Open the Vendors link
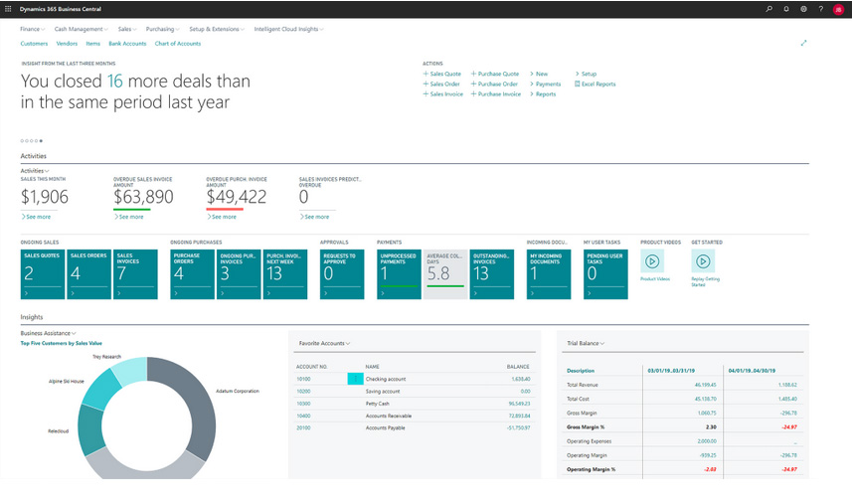 click(67, 44)
